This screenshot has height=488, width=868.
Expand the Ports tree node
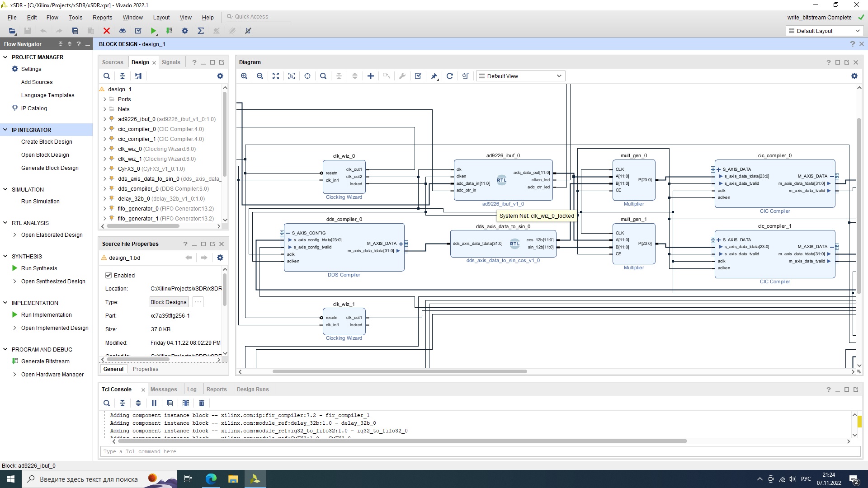click(104, 99)
